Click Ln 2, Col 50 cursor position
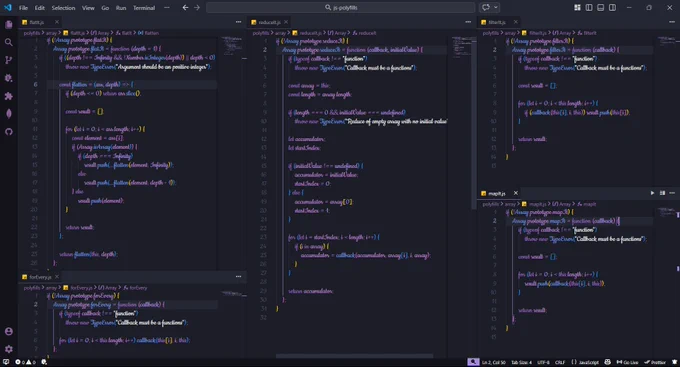The width and height of the screenshot is (680, 367). pyautogui.click(x=494, y=362)
